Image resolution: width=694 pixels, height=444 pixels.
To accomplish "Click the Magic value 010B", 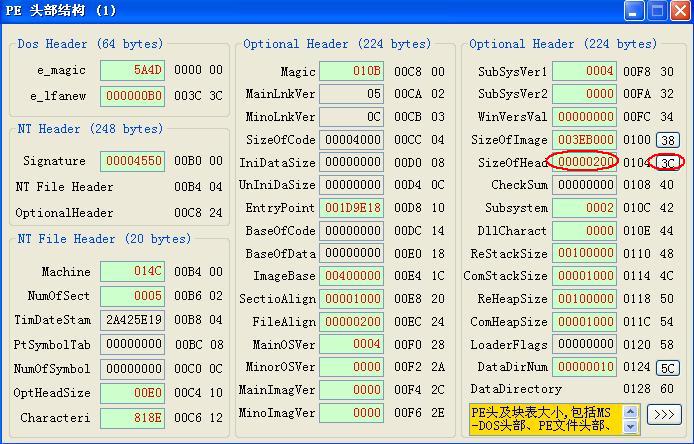I will (x=351, y=71).
